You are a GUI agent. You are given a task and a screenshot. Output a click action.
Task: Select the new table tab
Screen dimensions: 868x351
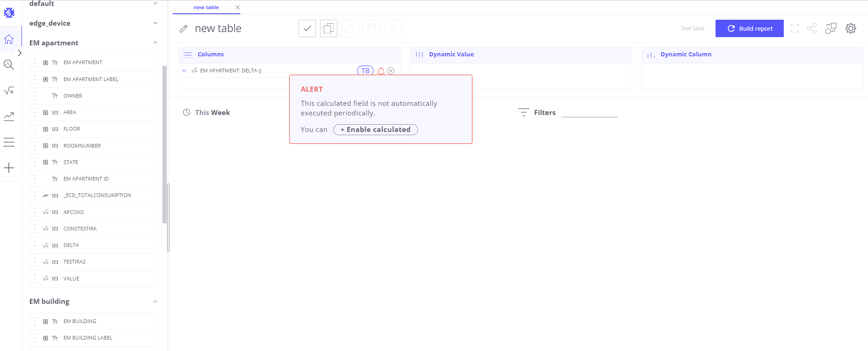(206, 7)
